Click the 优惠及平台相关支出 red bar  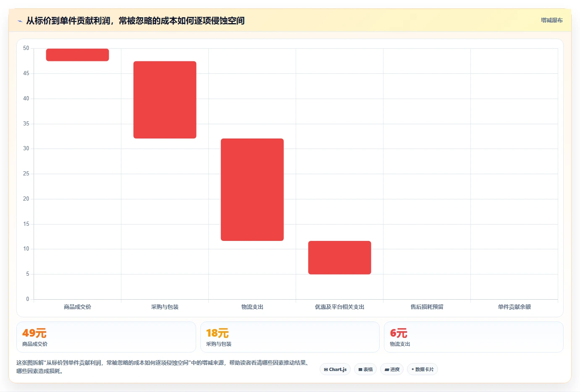339,258
